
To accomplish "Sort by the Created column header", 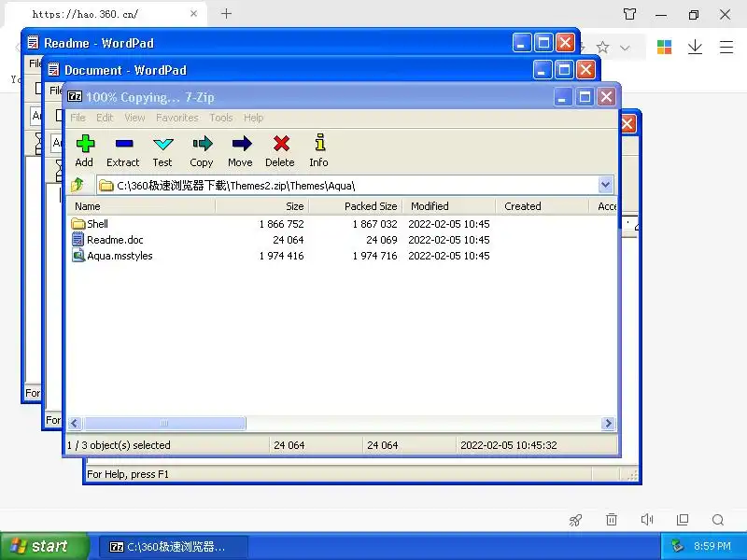I will tap(543, 206).
